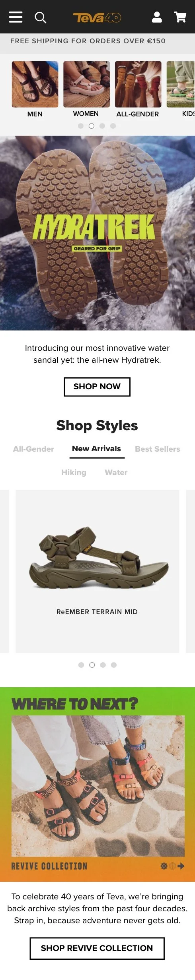Switch to the Water styles tab
Screen dimensions: 195x980
tap(116, 472)
